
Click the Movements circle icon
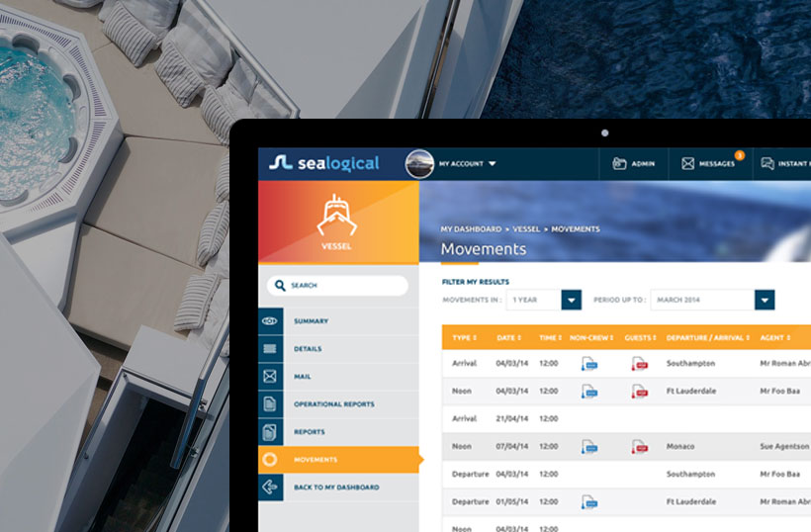270,459
